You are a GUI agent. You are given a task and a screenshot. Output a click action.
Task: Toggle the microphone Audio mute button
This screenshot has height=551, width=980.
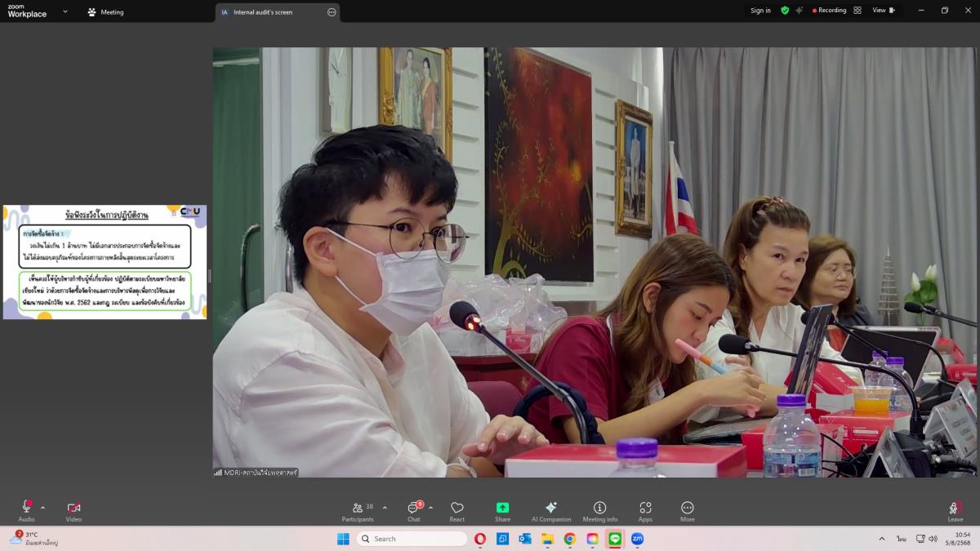pyautogui.click(x=26, y=511)
